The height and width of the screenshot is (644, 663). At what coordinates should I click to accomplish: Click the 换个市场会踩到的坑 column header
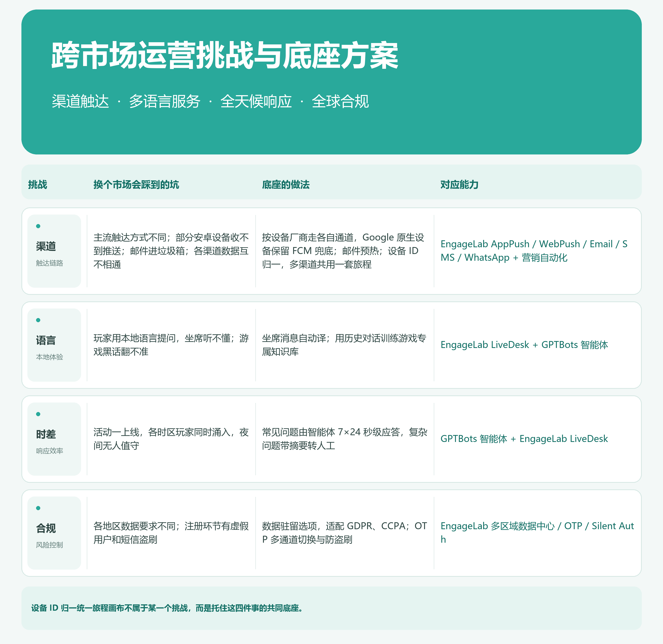tap(136, 185)
